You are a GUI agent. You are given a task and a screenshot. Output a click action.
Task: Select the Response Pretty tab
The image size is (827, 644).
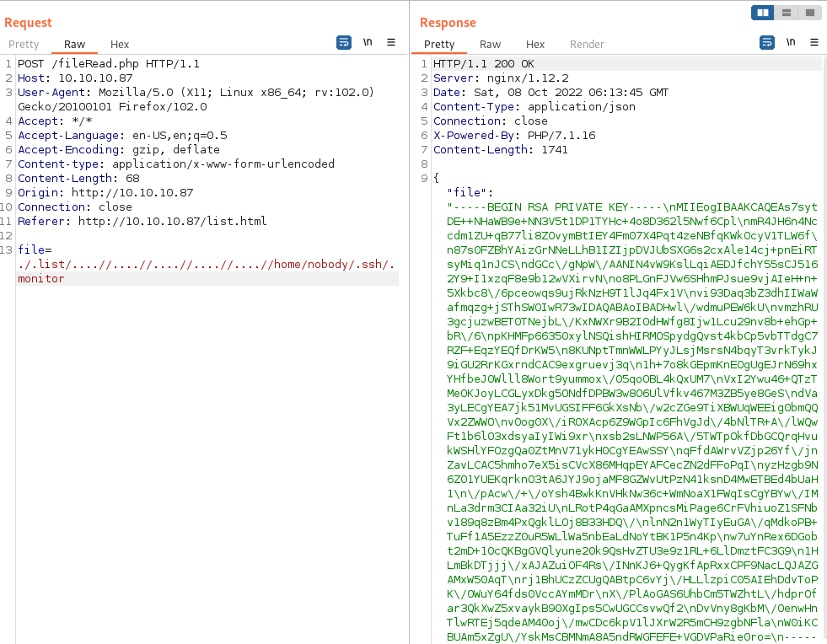[439, 45]
